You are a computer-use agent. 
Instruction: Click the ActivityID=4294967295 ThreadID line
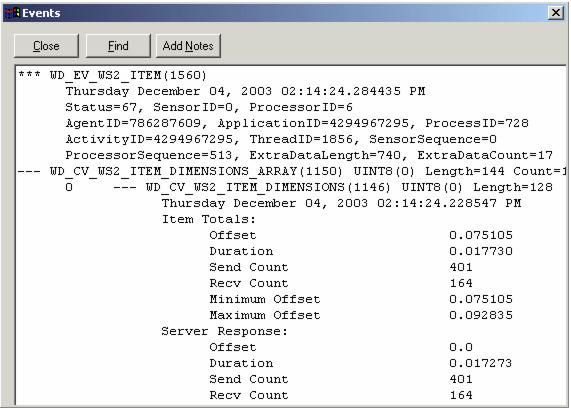coord(281,139)
